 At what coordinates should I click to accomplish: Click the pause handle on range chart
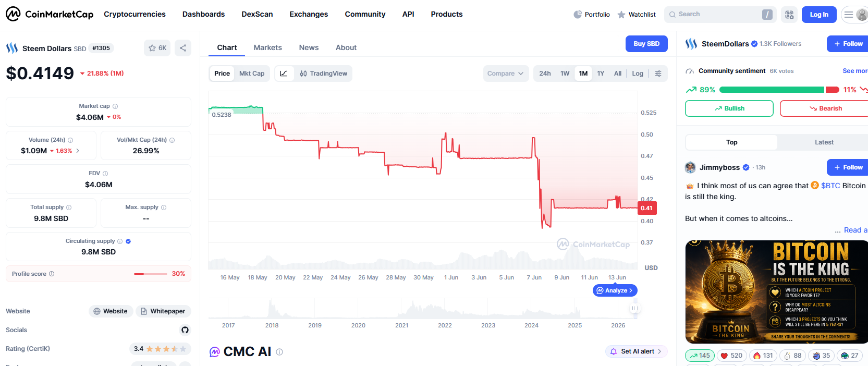click(x=634, y=308)
